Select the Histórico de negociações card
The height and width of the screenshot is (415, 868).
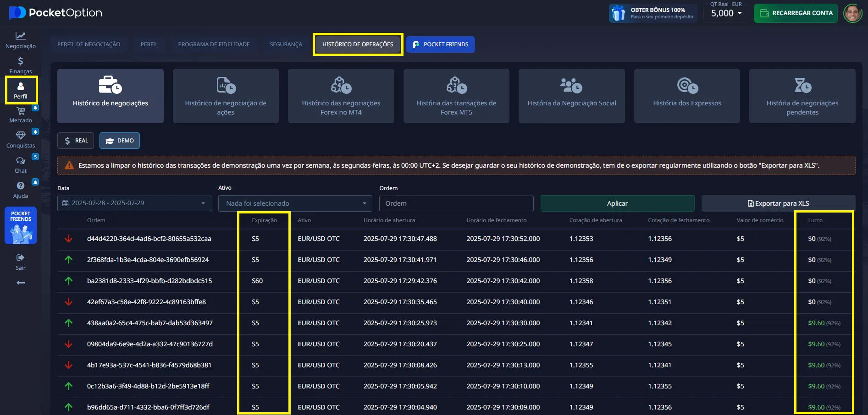click(111, 96)
